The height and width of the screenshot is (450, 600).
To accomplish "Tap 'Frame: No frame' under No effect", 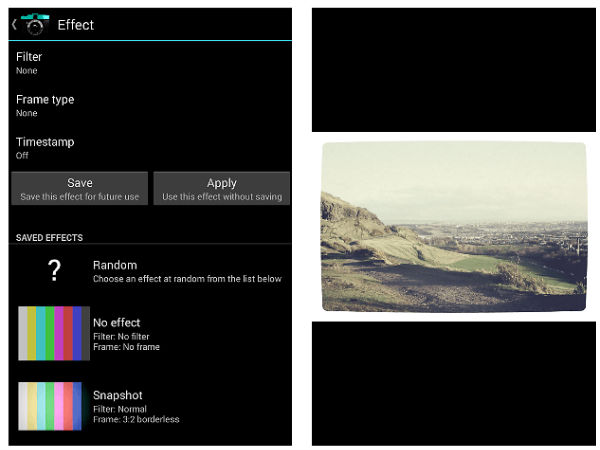I will [x=126, y=348].
